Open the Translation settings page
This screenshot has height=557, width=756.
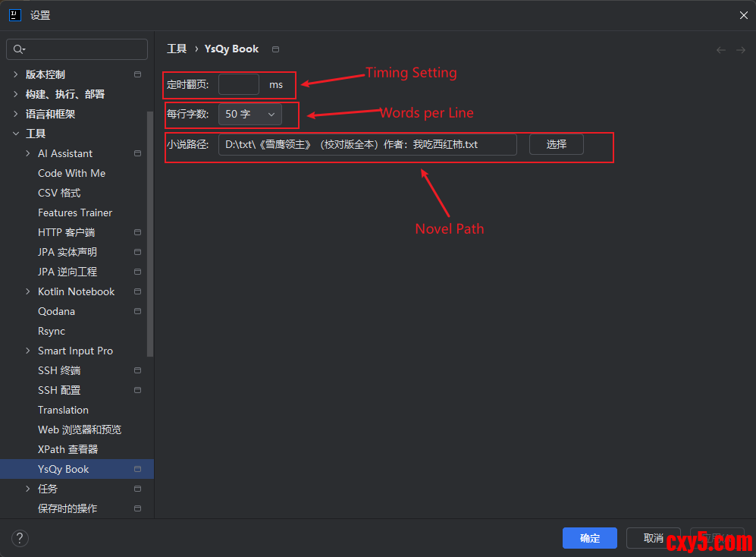coord(63,410)
